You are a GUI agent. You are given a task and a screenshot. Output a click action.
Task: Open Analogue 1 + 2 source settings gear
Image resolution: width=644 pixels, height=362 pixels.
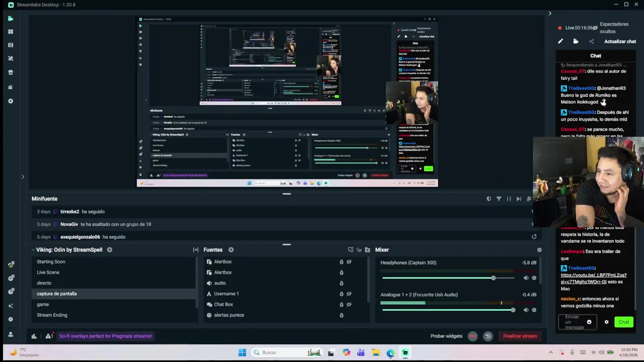click(x=534, y=310)
